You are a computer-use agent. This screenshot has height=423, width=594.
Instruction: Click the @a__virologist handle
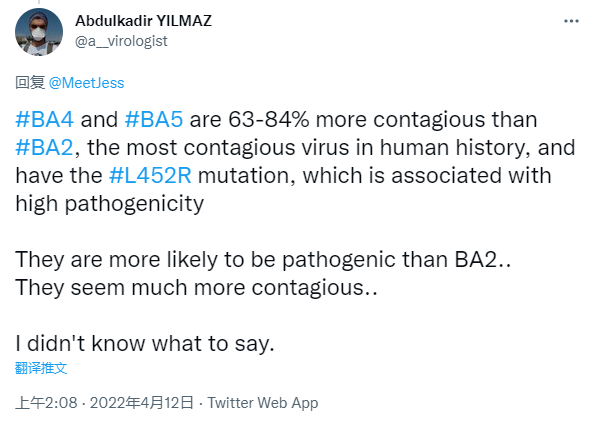pos(121,41)
